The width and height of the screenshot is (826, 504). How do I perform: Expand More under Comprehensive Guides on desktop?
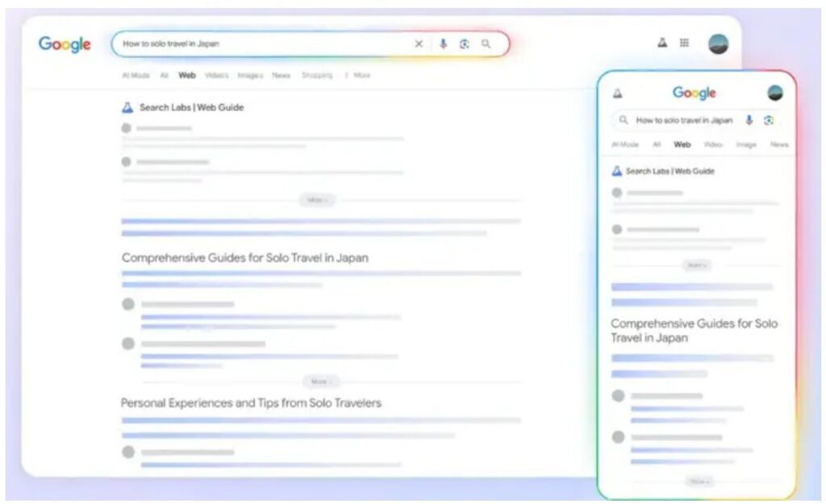pyautogui.click(x=320, y=381)
